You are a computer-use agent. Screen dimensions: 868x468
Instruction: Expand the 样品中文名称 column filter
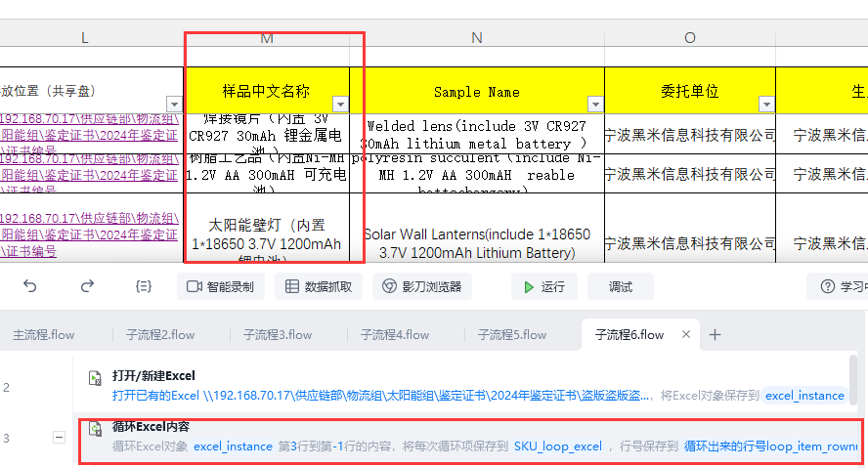tap(340, 104)
